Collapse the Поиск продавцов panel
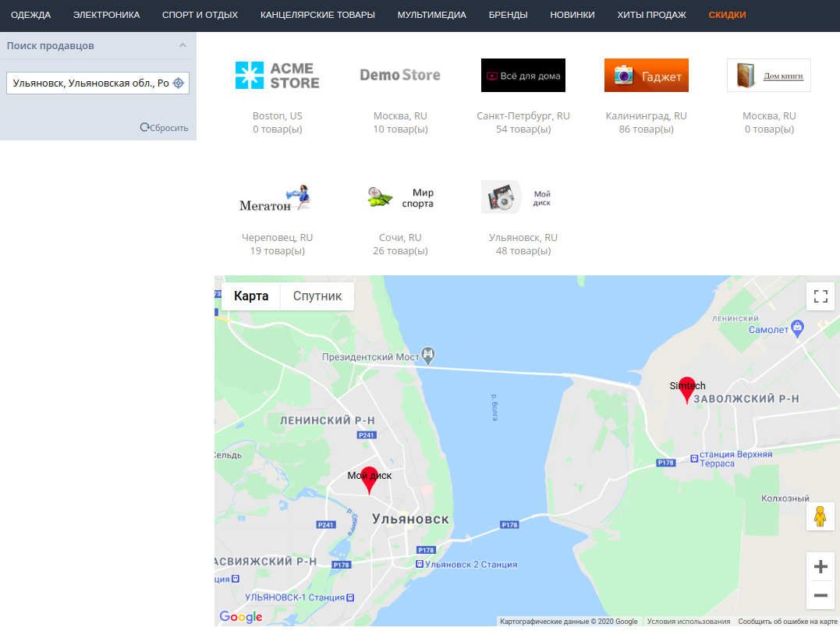This screenshot has height=638, width=840. pos(183,46)
